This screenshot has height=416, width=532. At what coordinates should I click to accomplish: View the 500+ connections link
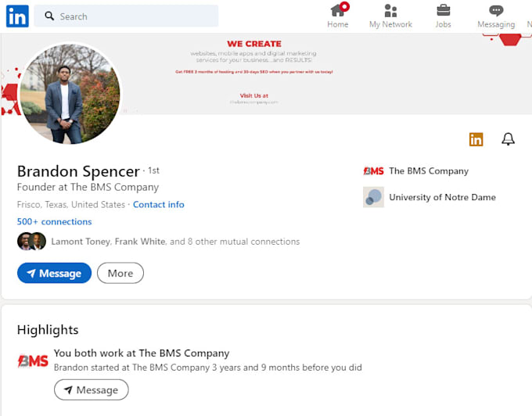pyautogui.click(x=54, y=221)
